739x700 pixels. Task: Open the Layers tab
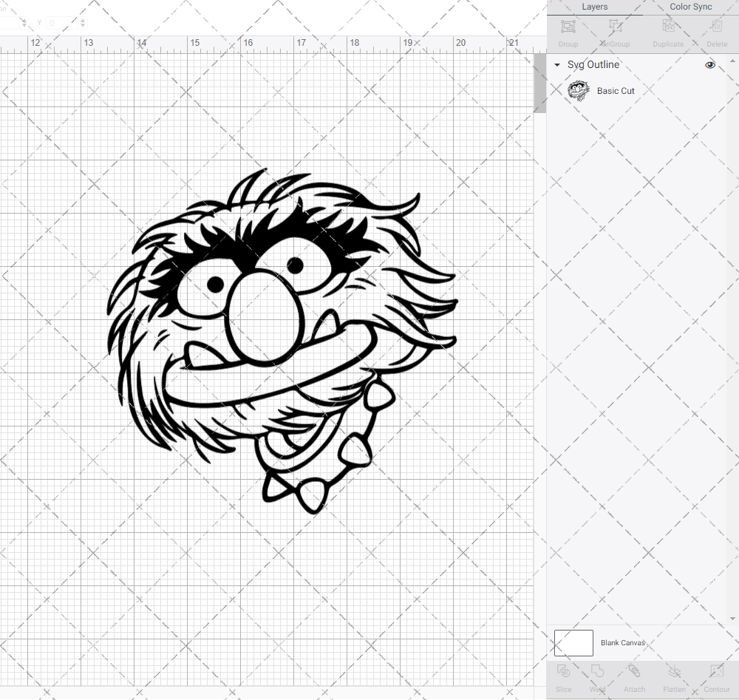[x=594, y=7]
